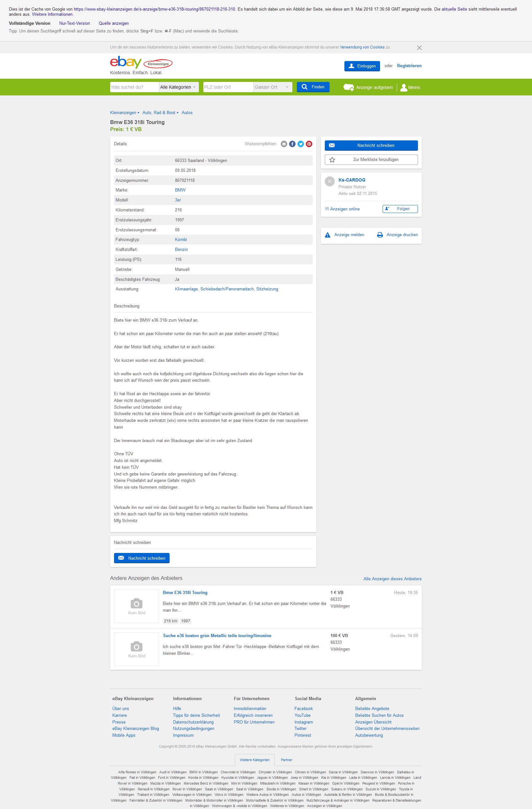Switch to Partner tab
The width and height of the screenshot is (532, 809).
click(287, 760)
